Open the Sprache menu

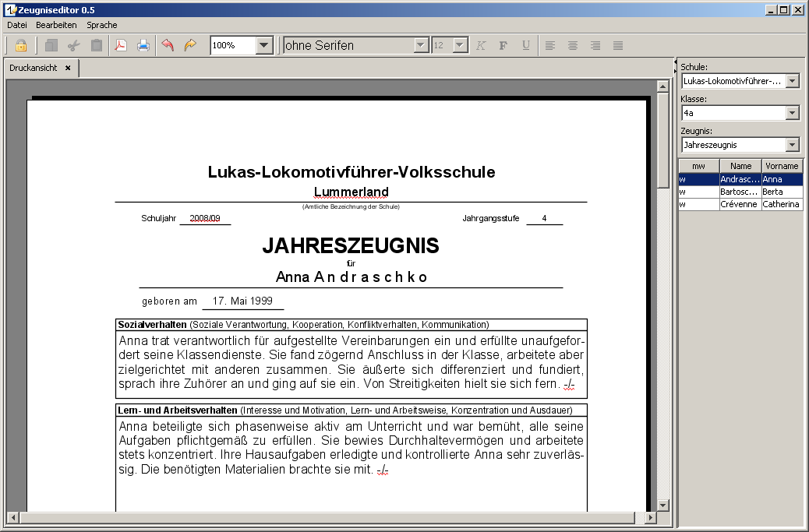[102, 25]
